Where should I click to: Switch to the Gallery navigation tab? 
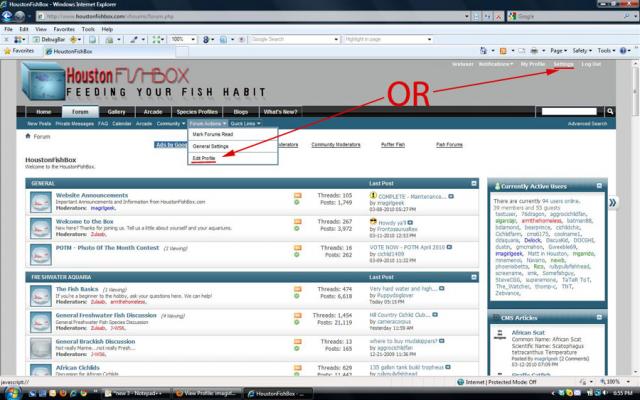point(116,111)
